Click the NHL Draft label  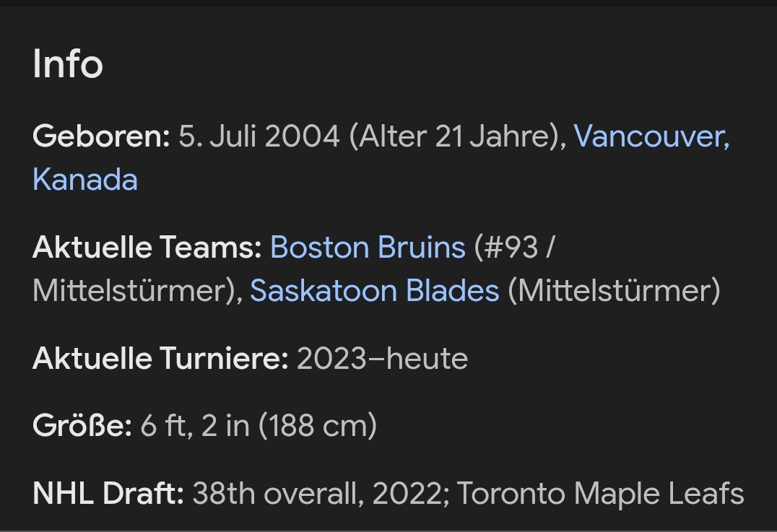point(108,494)
